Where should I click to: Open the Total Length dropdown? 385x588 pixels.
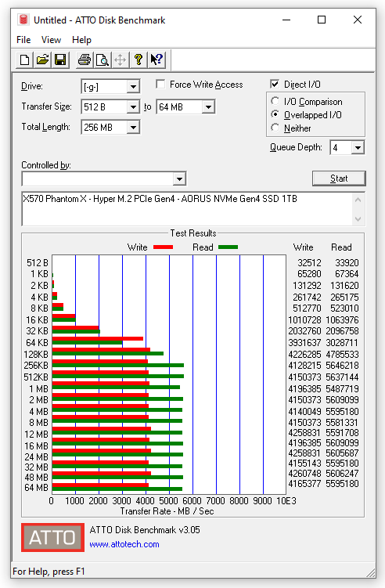133,128
